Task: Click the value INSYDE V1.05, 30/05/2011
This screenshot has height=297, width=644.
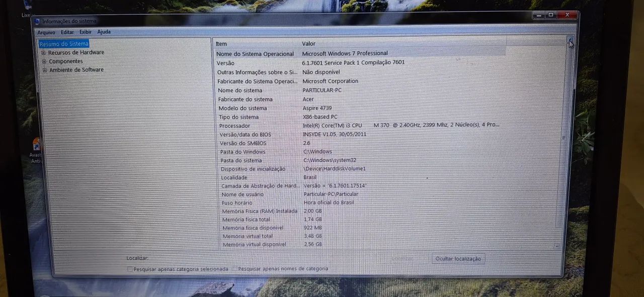Action: [x=335, y=135]
